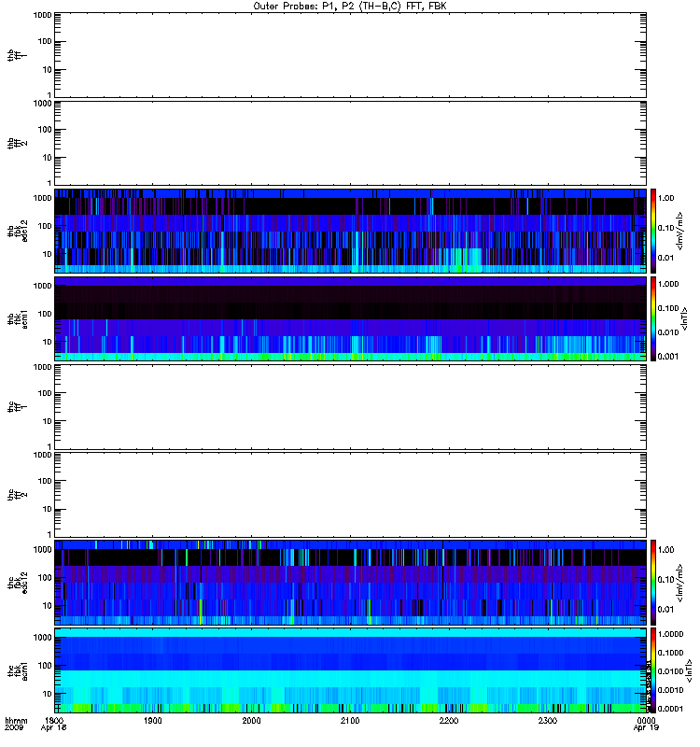Click the '1000' y-axis label of thc fbk scm1
The width and height of the screenshot is (700, 747).
coord(42,638)
